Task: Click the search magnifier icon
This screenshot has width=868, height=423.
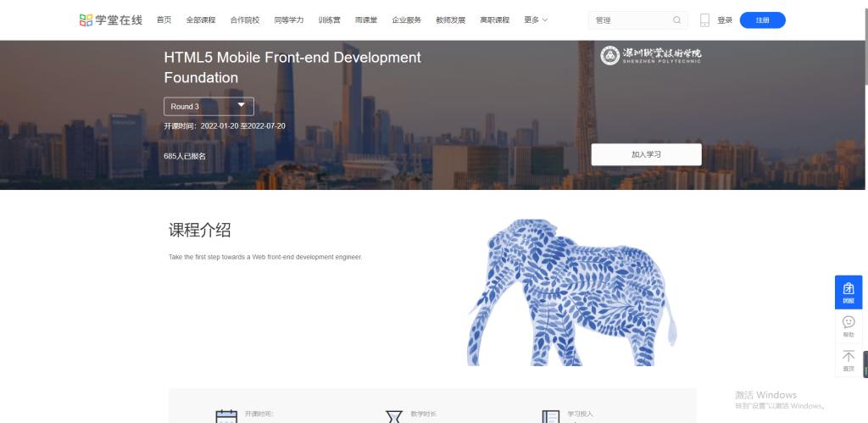Action: tap(676, 20)
